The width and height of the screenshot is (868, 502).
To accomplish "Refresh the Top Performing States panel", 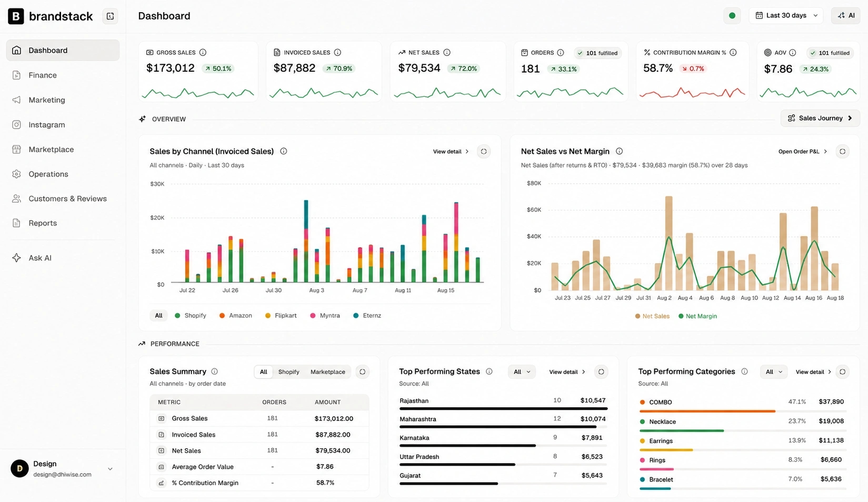I will (601, 372).
